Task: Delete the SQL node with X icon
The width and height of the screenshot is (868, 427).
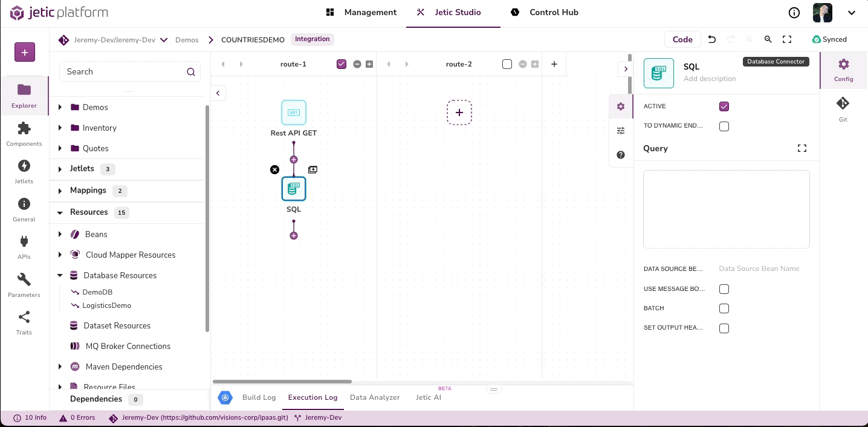Action: [x=274, y=170]
